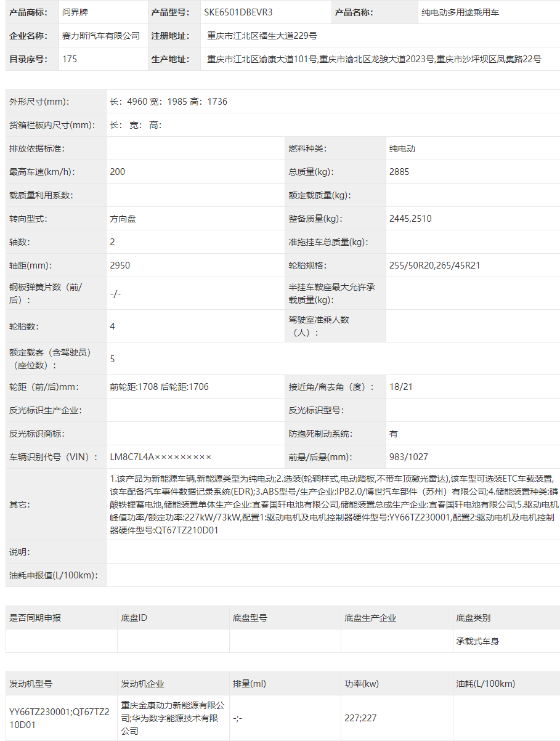
Task: Click catalog serial number 175
Action: (70, 59)
